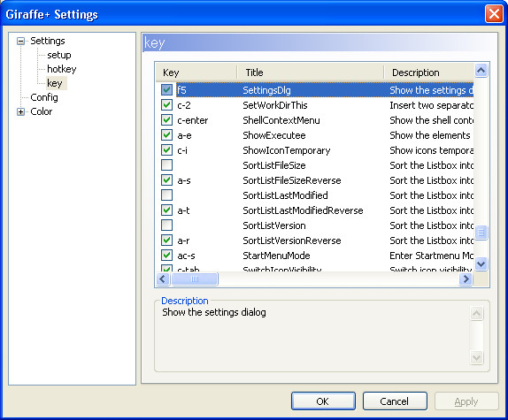Screen dimensions: 508x420
Task: Select the SortListLastModified row title
Action: pos(285,195)
